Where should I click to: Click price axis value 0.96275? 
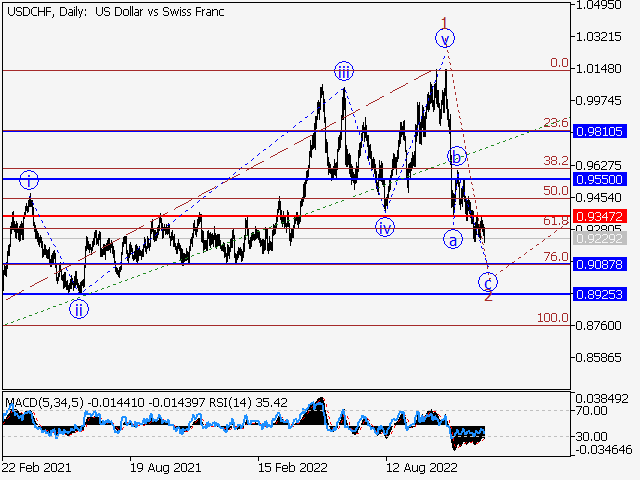pos(598,165)
